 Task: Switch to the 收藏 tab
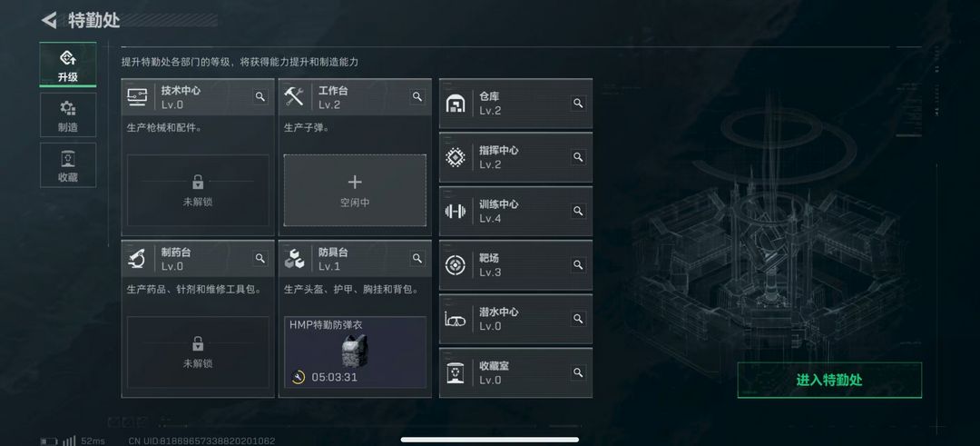click(x=68, y=165)
